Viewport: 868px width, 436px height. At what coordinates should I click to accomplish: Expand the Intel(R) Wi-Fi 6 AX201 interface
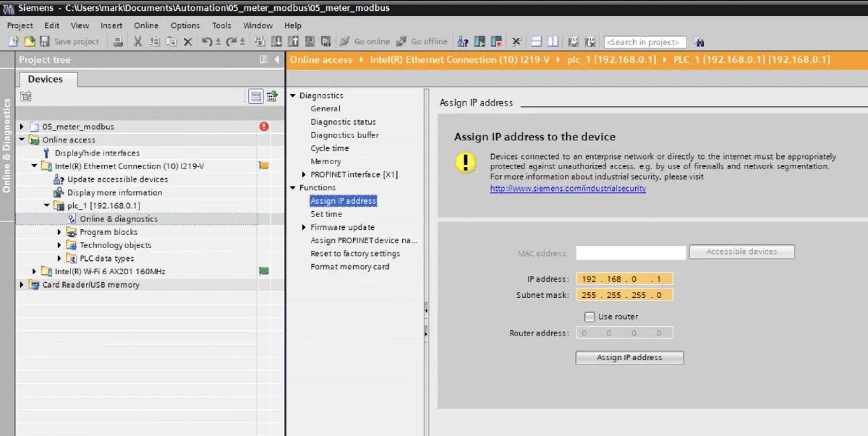coord(34,271)
